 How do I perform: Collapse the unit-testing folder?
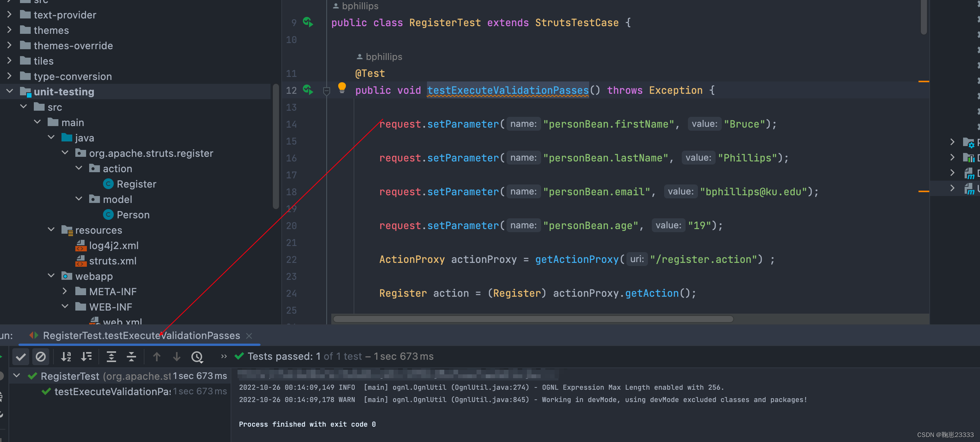click(10, 91)
